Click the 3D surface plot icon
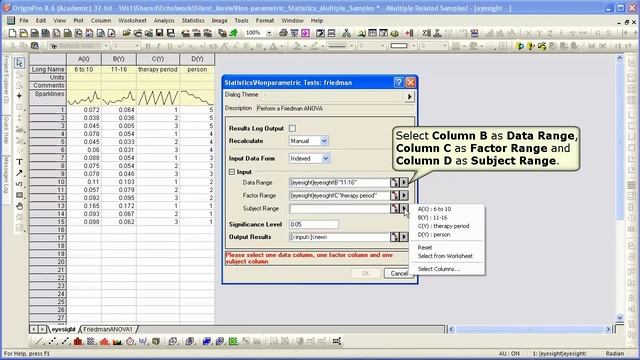The image size is (640, 360). tap(206, 341)
